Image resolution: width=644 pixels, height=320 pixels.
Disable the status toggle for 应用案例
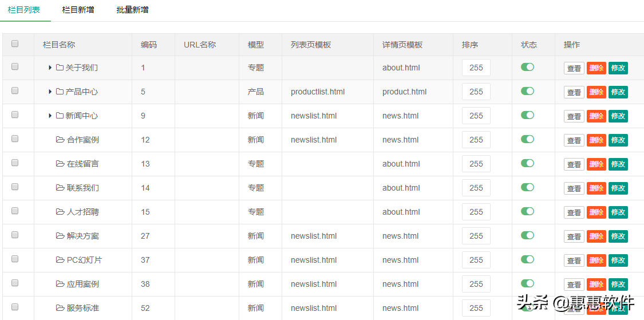tap(527, 283)
